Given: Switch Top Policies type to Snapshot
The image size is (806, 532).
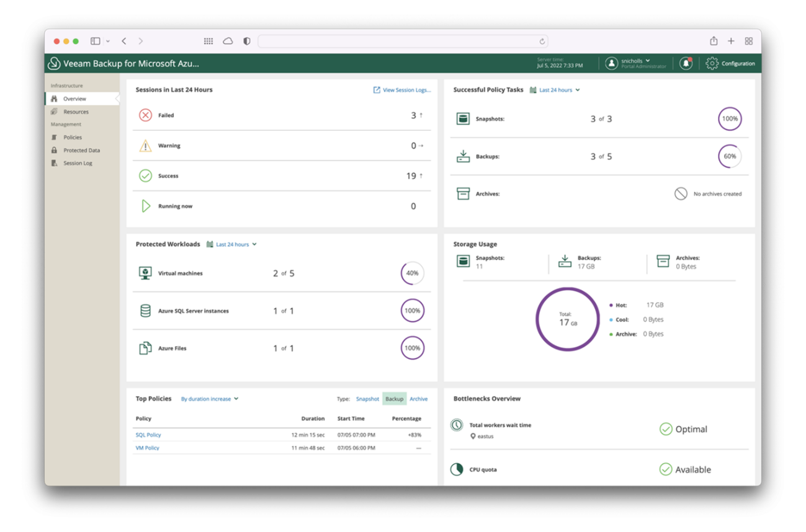Looking at the screenshot, I should pyautogui.click(x=367, y=399).
